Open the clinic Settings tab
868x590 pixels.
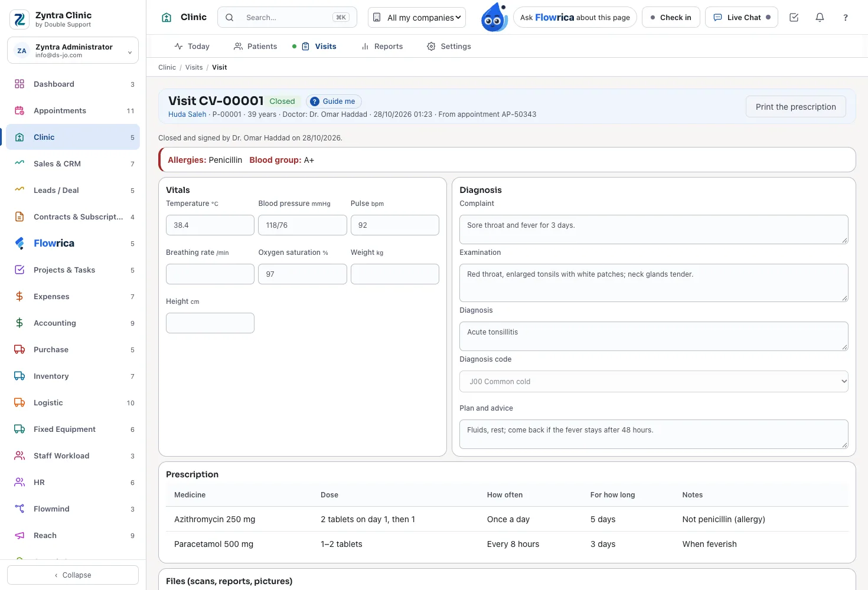pyautogui.click(x=449, y=47)
